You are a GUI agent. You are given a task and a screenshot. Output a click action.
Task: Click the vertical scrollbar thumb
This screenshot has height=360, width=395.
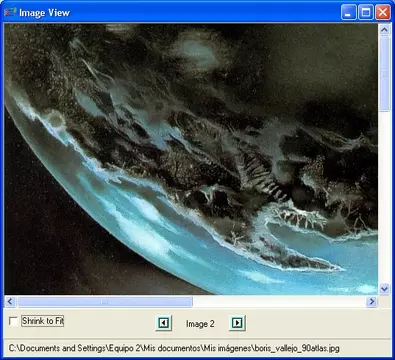[384, 74]
